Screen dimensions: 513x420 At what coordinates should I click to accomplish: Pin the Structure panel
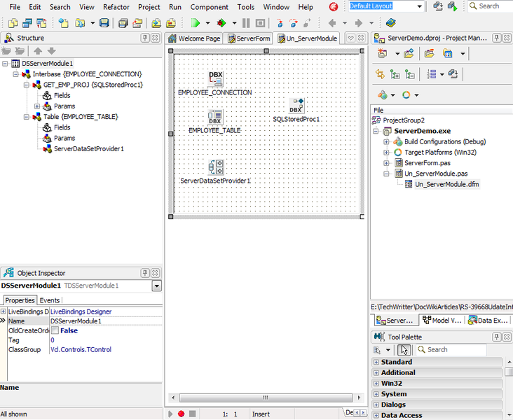click(x=145, y=38)
